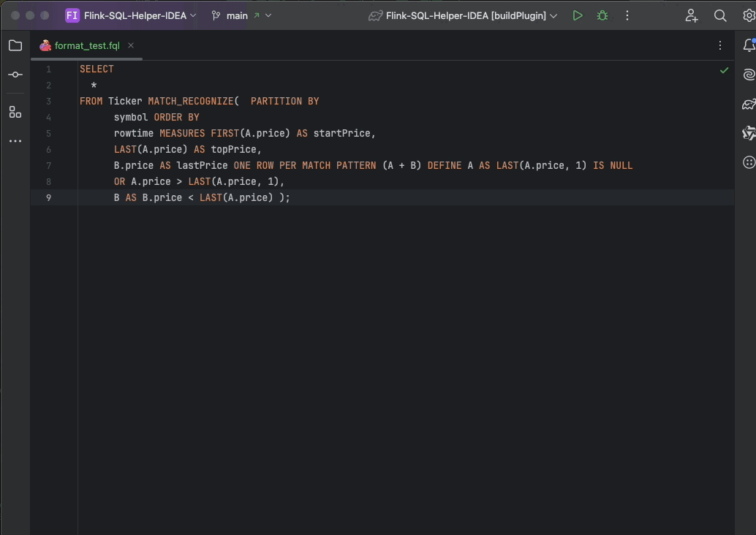This screenshot has width=756, height=535.
Task: Open more run actions menu beside Debug
Action: [x=627, y=15]
